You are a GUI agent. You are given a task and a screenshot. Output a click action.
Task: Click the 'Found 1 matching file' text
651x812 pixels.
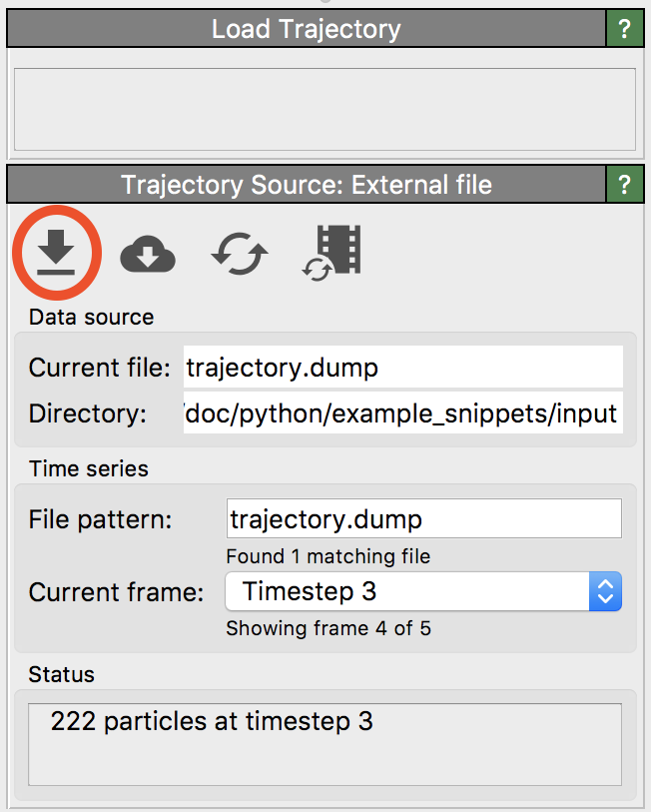327,555
